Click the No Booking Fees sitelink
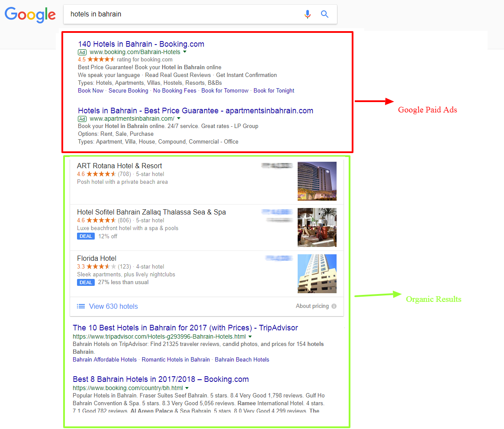 click(174, 91)
